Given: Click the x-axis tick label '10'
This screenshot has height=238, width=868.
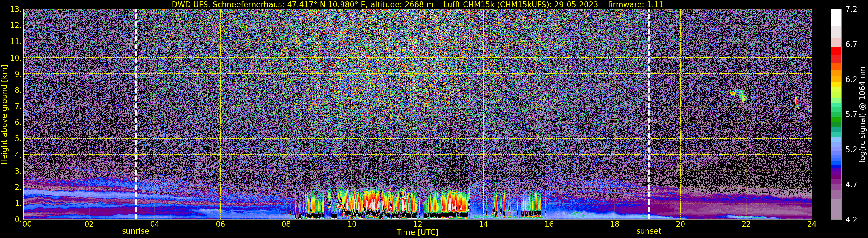Looking at the screenshot, I should 352,224.
